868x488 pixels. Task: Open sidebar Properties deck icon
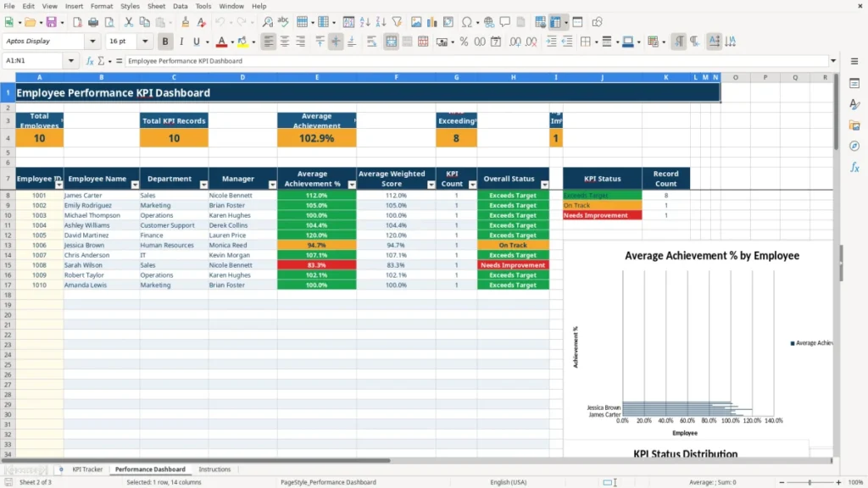coord(854,84)
